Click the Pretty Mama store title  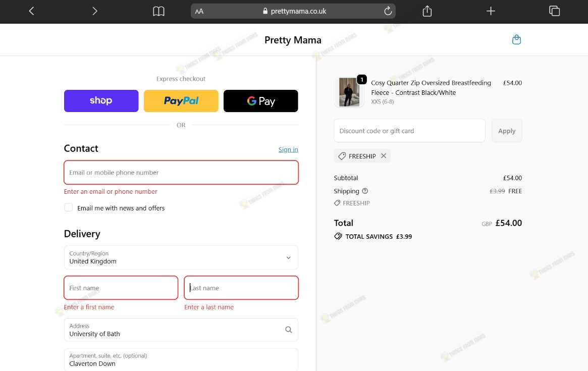click(x=293, y=40)
